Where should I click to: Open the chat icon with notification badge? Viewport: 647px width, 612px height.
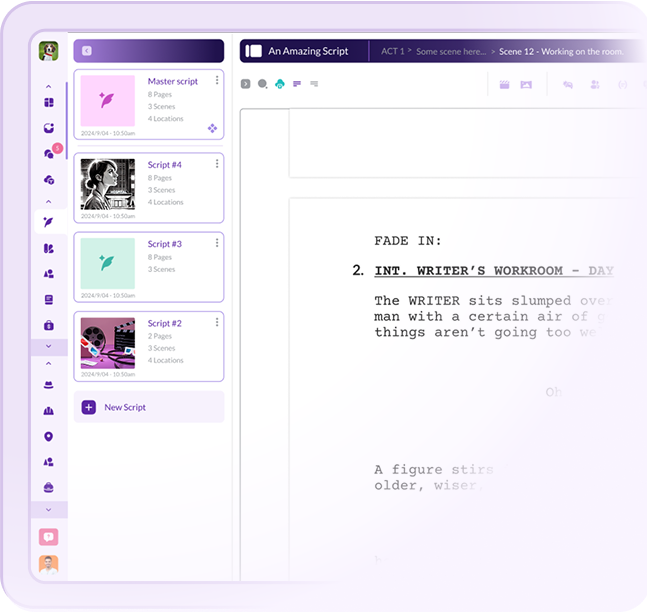(x=48, y=153)
